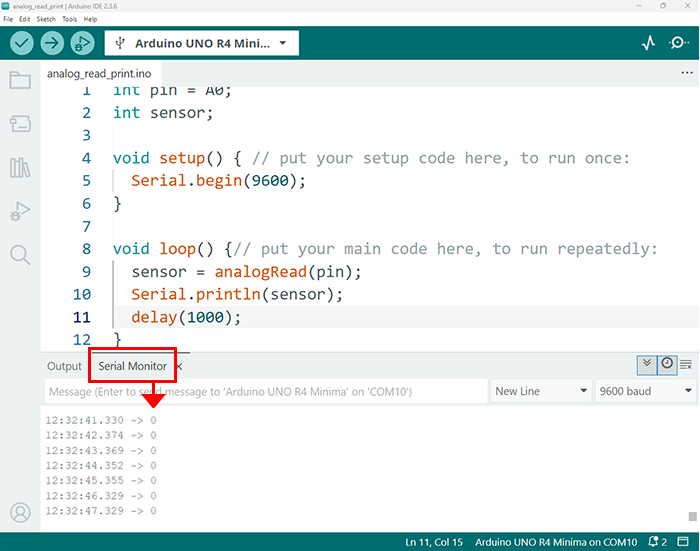This screenshot has height=551, width=700.
Task: Click 'sensor = analogRead(pin);' code line
Action: tap(246, 272)
